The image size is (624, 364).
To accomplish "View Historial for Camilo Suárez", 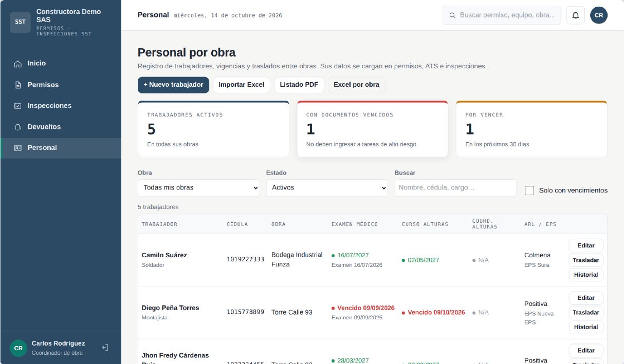I will 586,275.
